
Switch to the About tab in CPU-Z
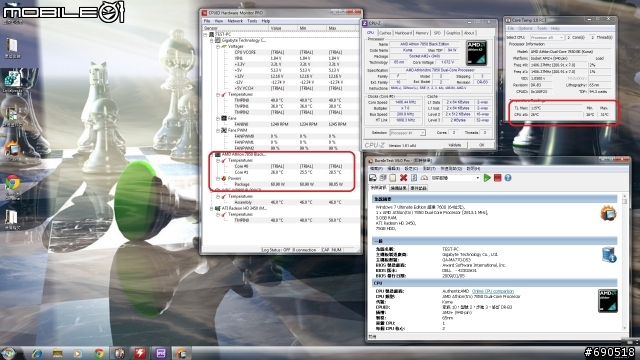469,33
